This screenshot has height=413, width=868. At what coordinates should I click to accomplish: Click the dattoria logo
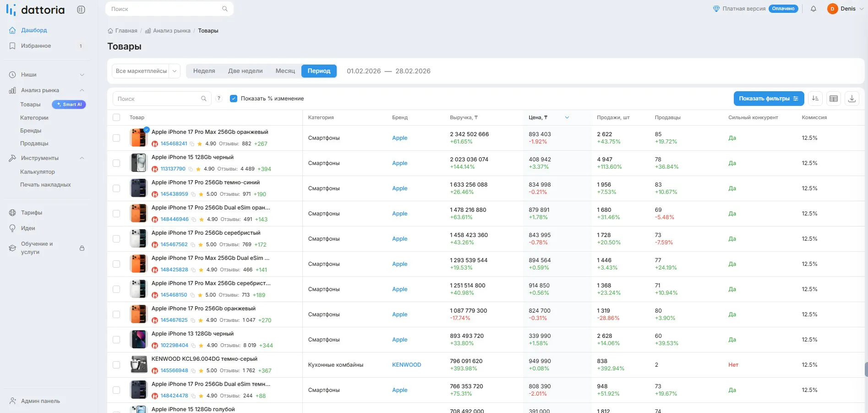coord(36,10)
